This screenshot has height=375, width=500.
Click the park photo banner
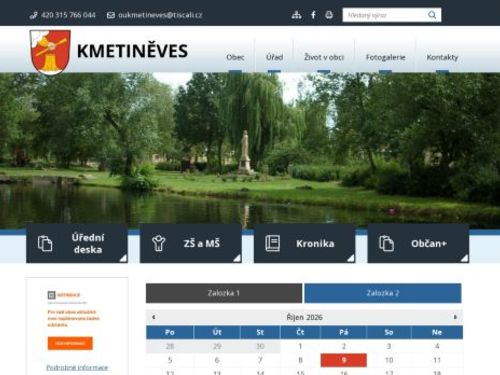pos(250,150)
